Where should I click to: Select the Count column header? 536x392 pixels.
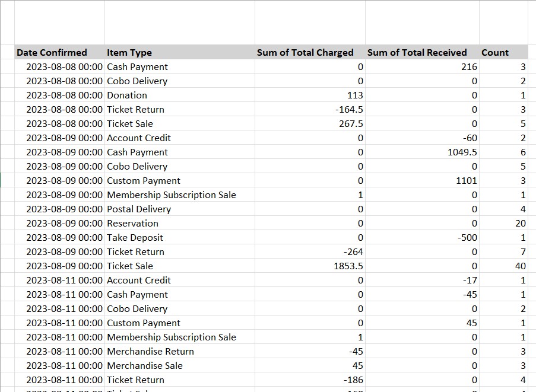(503, 52)
